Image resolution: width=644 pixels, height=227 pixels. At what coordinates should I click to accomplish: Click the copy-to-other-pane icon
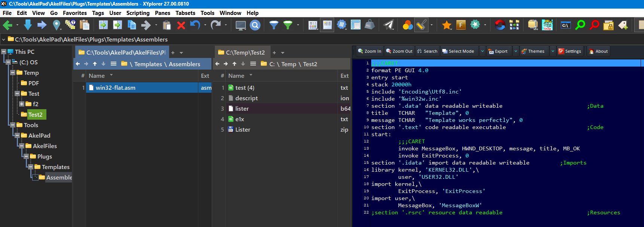[103, 25]
